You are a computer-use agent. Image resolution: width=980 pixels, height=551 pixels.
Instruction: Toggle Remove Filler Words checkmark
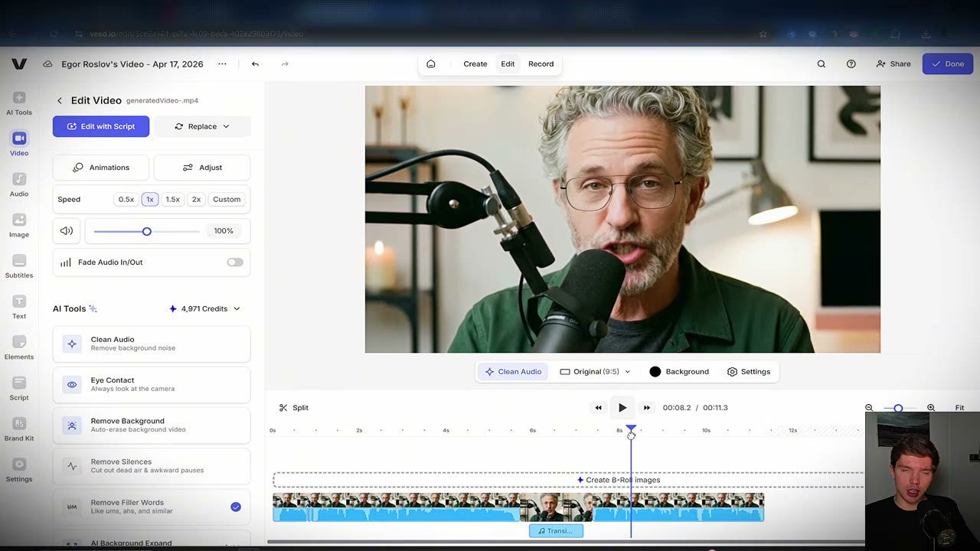236,507
